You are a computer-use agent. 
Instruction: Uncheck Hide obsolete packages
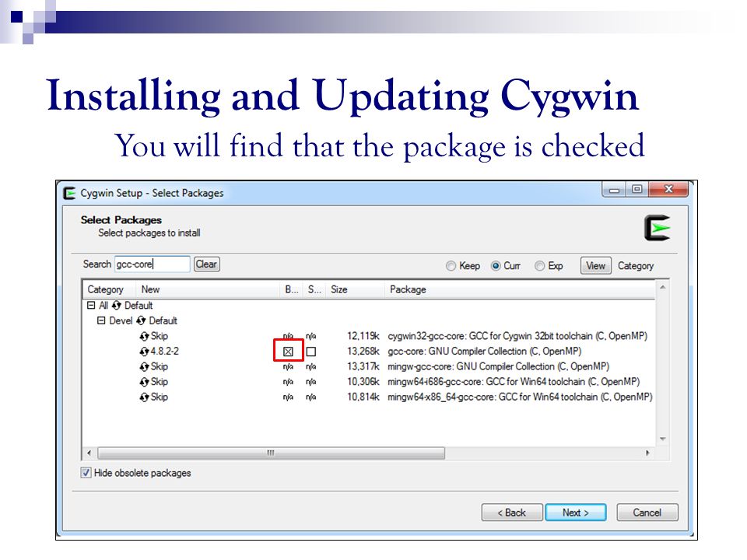(86, 473)
